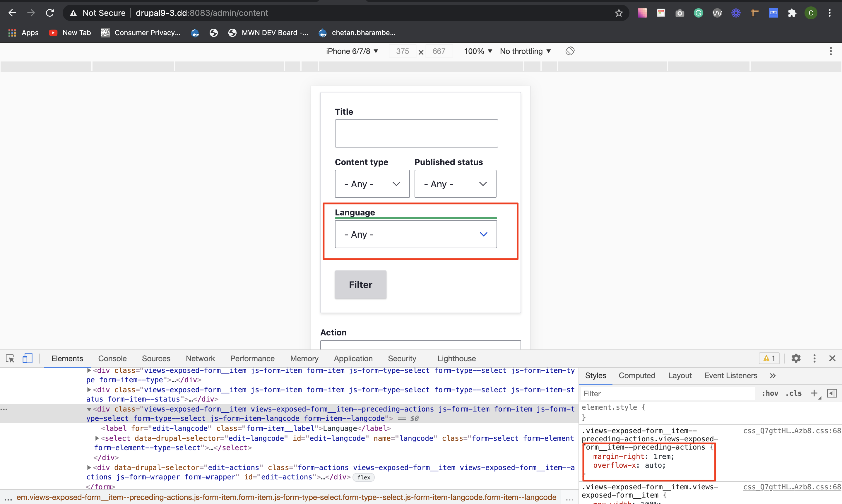
Task: Open the Event Listeners pane tab
Action: point(730,375)
